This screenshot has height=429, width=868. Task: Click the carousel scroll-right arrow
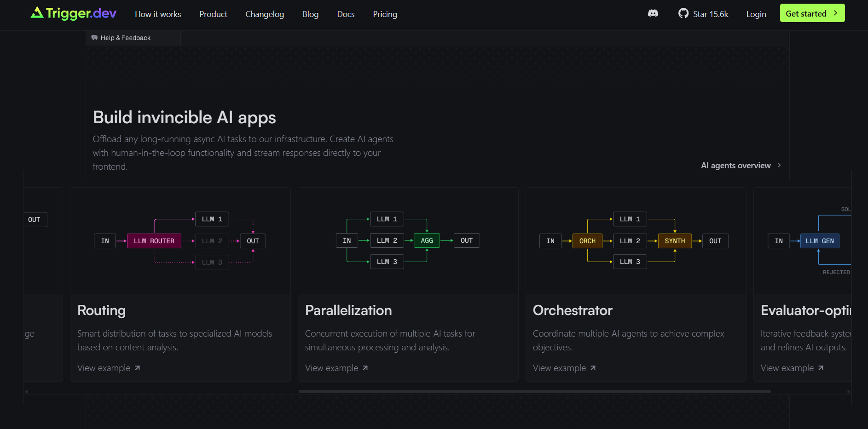pos(849,392)
